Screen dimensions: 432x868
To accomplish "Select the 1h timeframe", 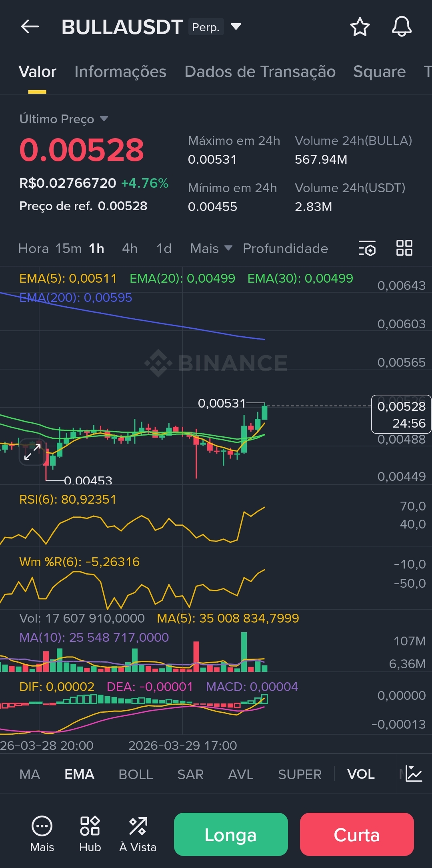I will pyautogui.click(x=96, y=248).
